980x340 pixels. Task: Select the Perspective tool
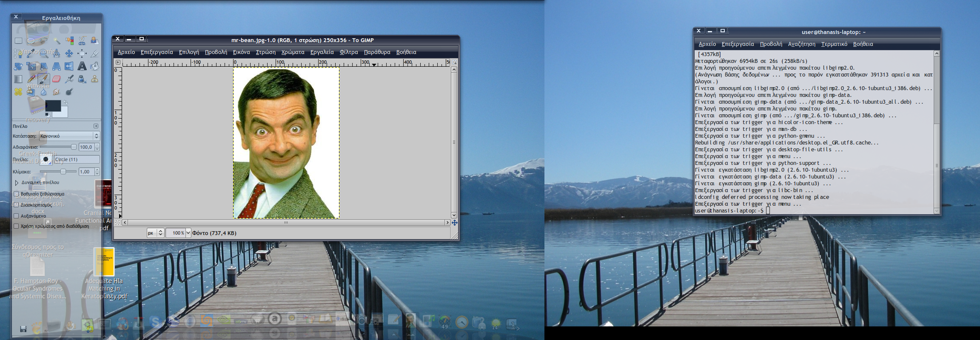tap(57, 66)
